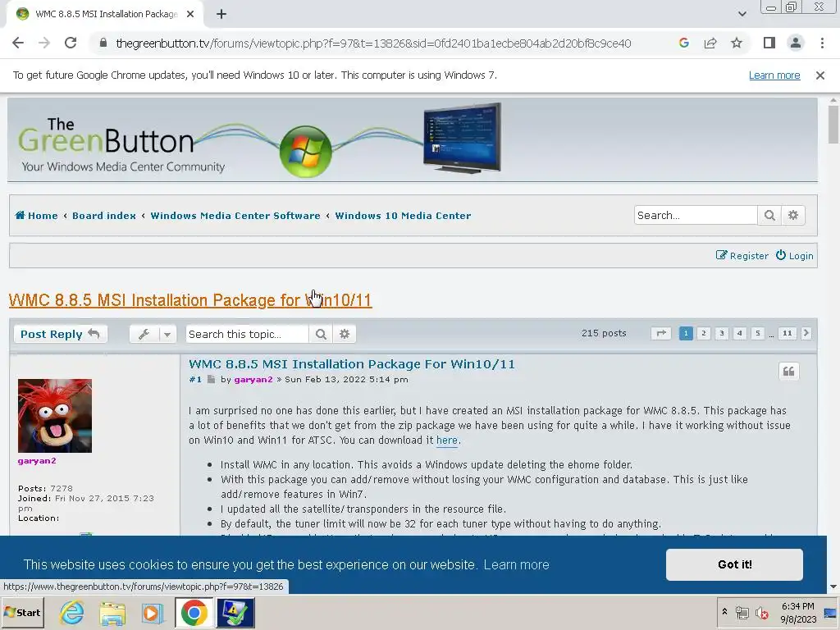Open Windows 10 Media Center breadcrumb

403,216
